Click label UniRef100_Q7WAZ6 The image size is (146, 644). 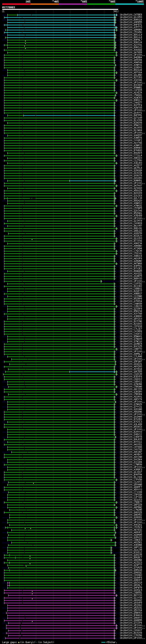pyautogui.click(x=131, y=404)
